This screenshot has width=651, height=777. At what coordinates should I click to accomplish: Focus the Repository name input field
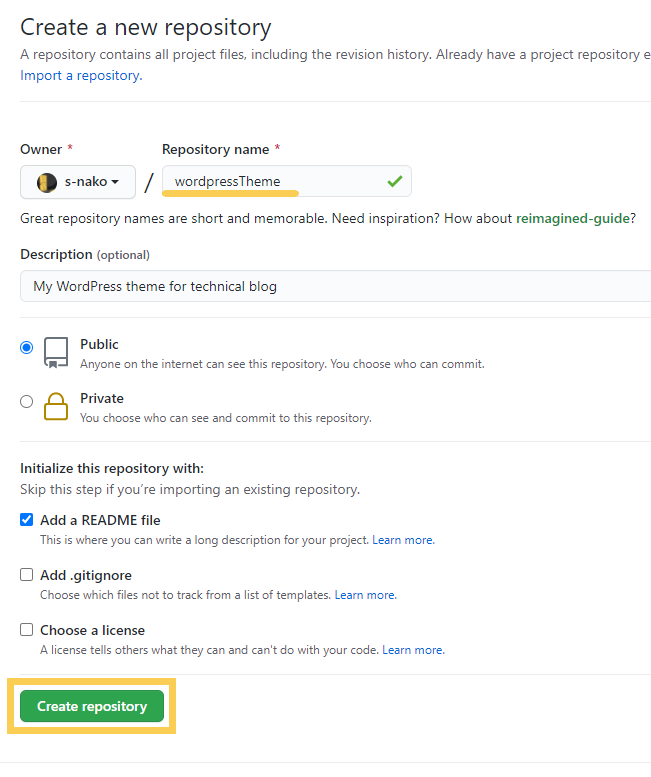287,181
